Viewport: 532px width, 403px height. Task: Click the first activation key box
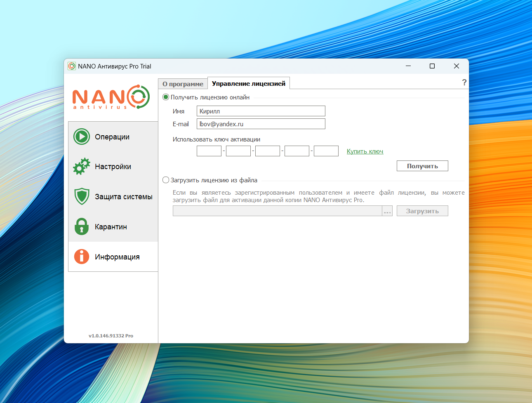click(209, 151)
